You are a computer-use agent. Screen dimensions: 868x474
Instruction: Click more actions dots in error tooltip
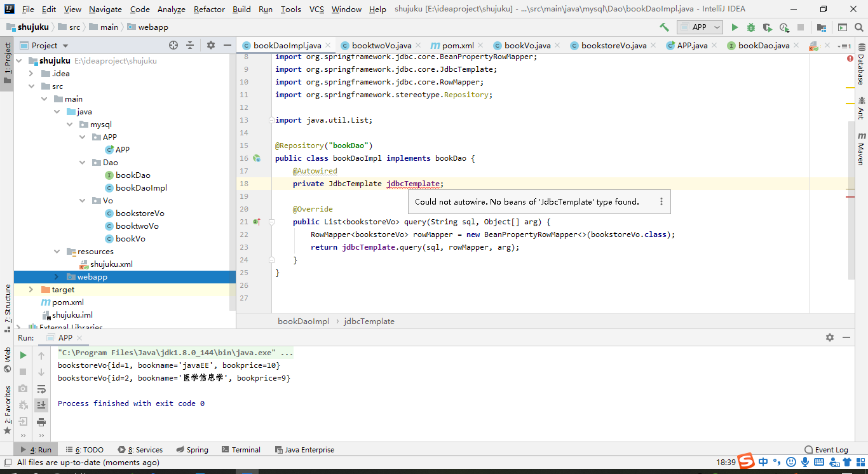point(661,201)
